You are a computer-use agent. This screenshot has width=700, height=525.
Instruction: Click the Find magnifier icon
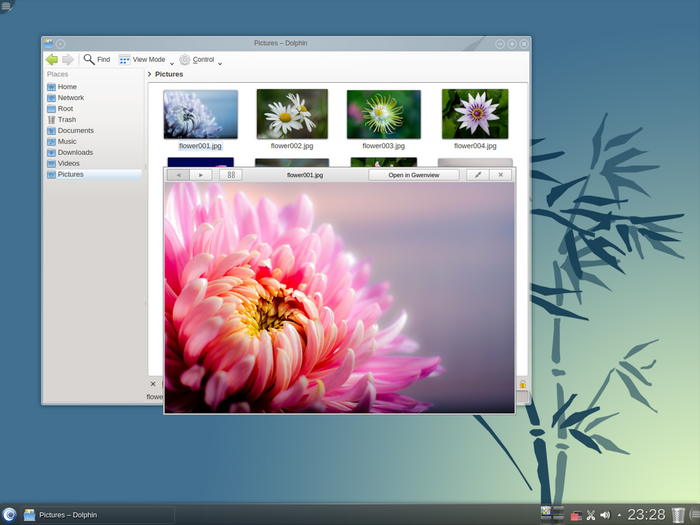89,60
